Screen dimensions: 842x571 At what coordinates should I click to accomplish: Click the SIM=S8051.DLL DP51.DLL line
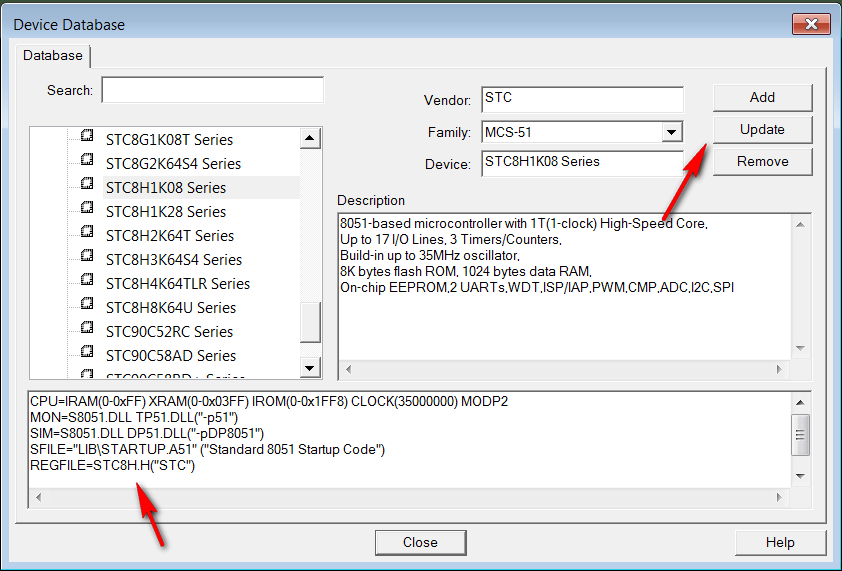[x=147, y=433]
